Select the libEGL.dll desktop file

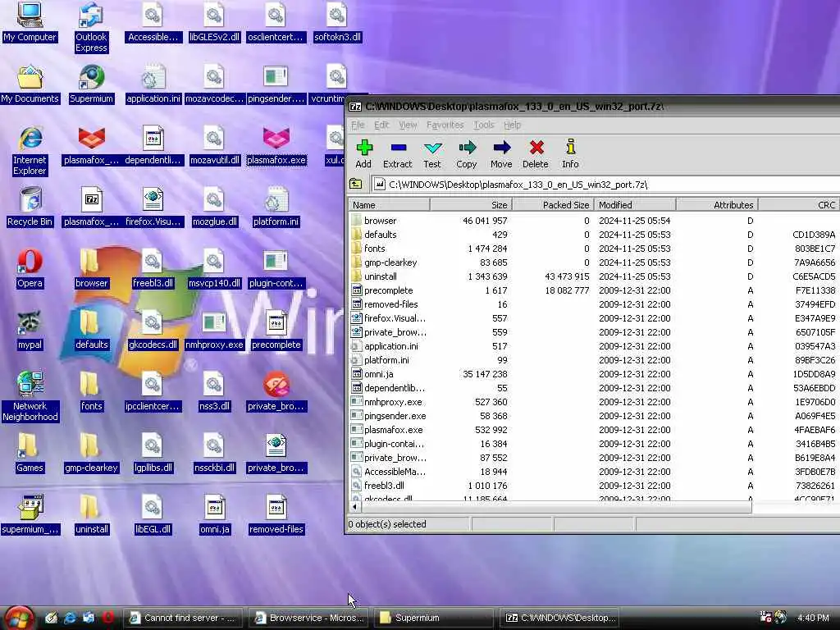tap(153, 515)
